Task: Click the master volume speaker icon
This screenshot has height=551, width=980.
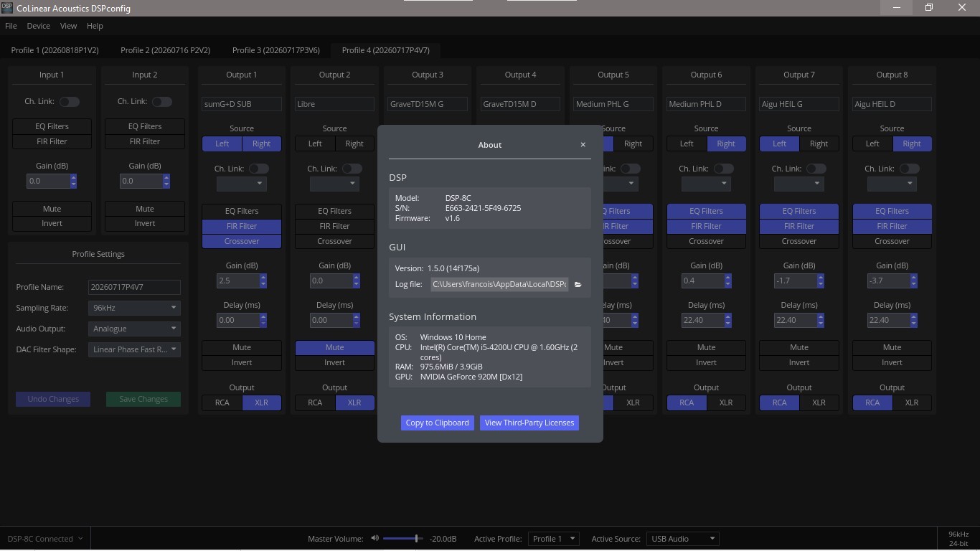Action: click(374, 539)
